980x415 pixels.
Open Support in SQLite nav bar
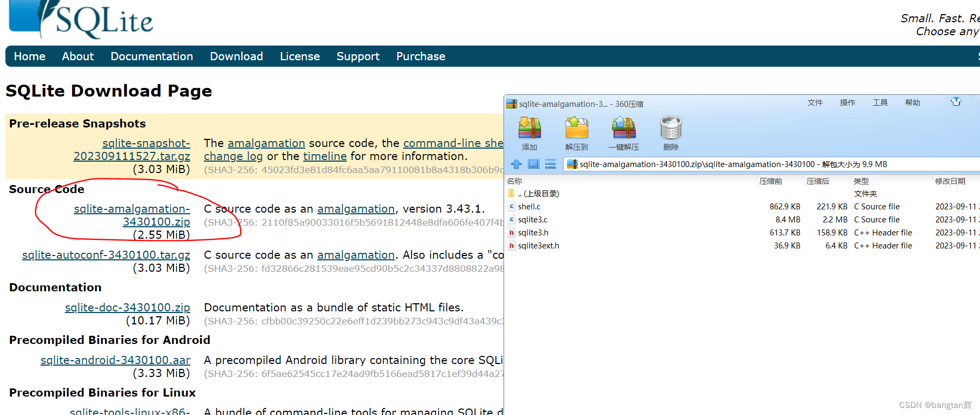point(358,56)
